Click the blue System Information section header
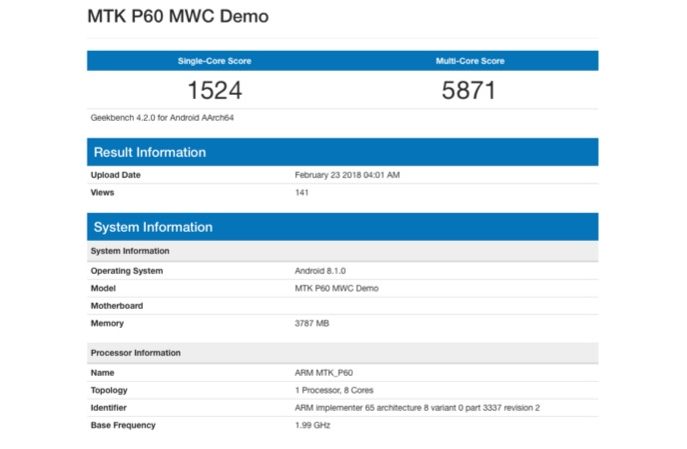 [x=152, y=227]
